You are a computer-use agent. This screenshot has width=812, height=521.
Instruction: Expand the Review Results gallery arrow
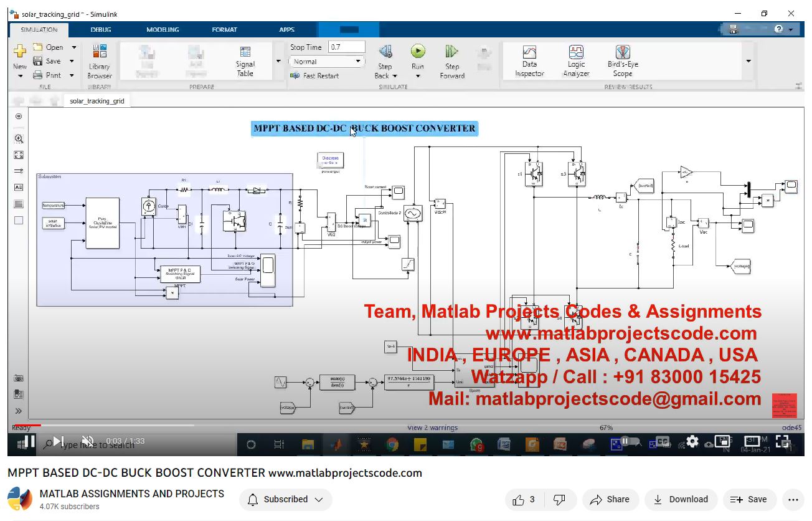pos(748,61)
